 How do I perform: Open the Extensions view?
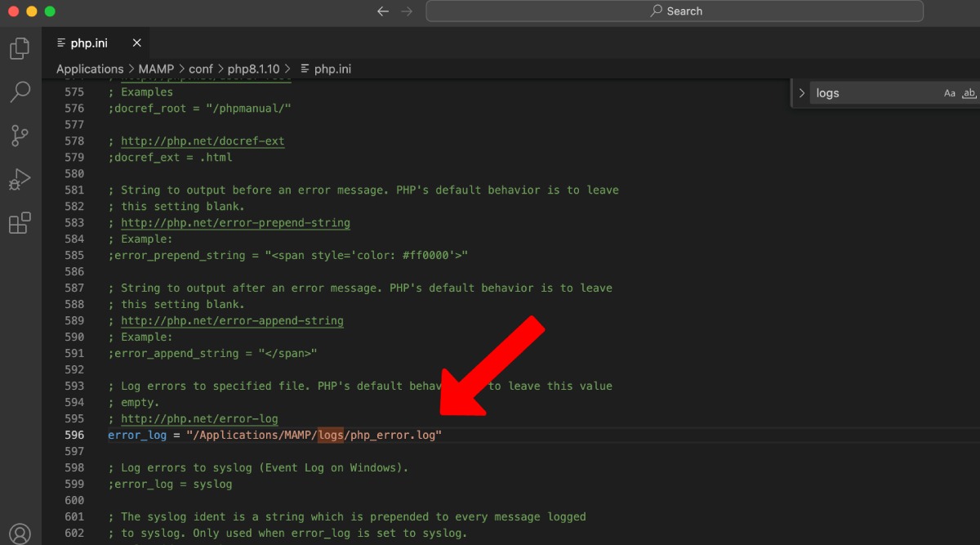[20, 222]
